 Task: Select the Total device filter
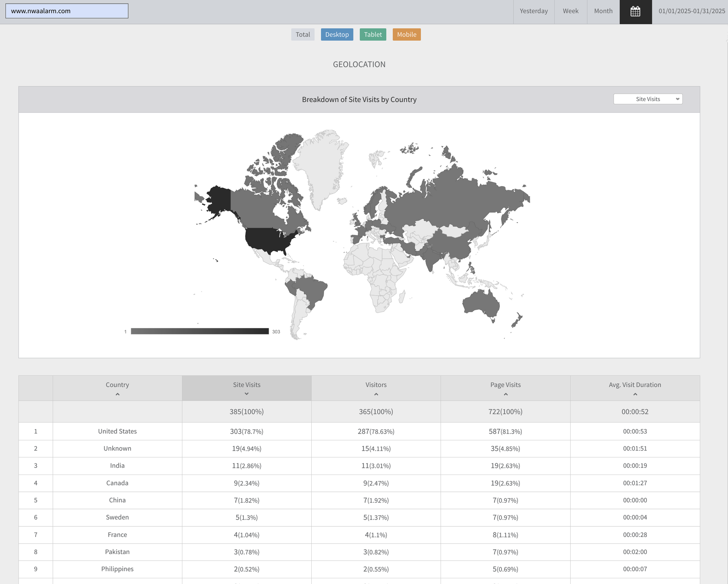(x=303, y=34)
